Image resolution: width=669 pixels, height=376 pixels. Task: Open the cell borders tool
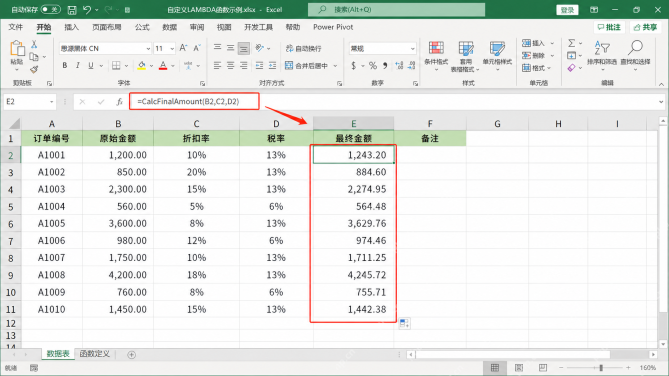(x=116, y=66)
